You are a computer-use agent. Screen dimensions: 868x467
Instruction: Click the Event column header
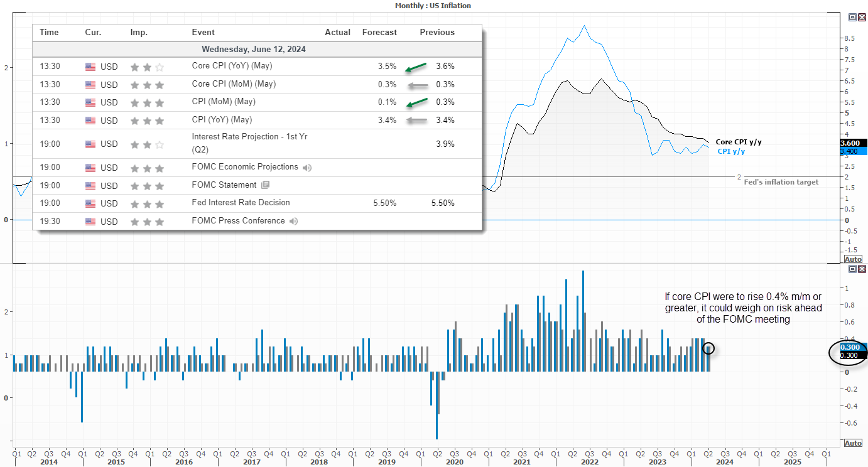click(203, 33)
